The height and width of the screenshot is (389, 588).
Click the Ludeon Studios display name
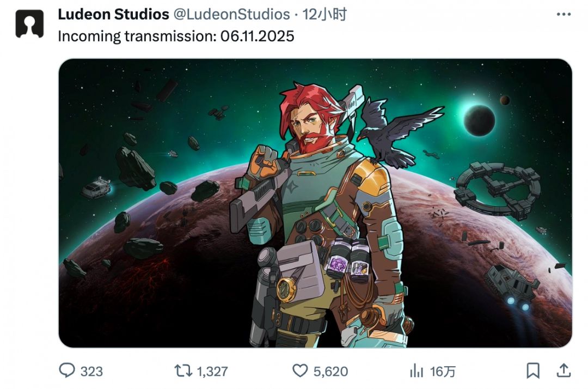tap(113, 15)
